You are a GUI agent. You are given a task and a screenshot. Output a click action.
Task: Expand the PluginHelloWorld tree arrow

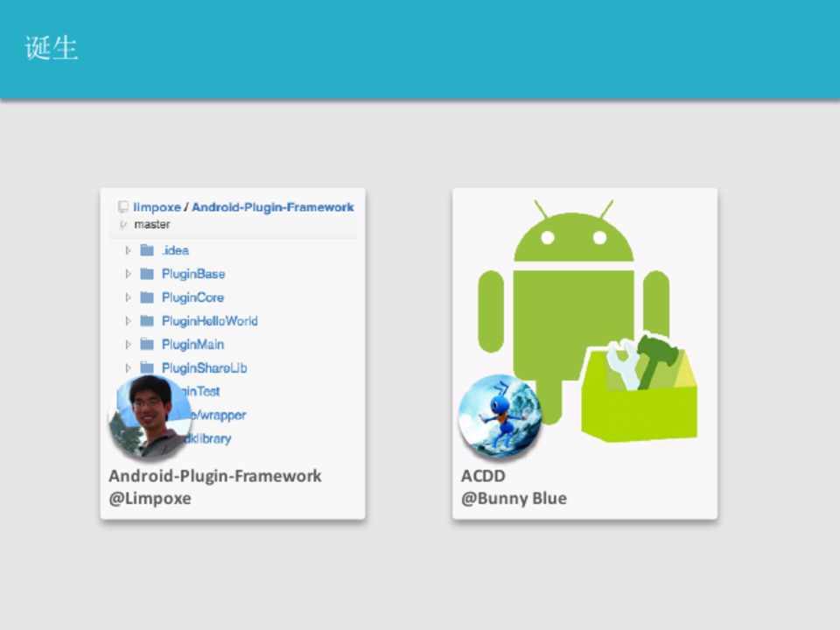tap(128, 321)
